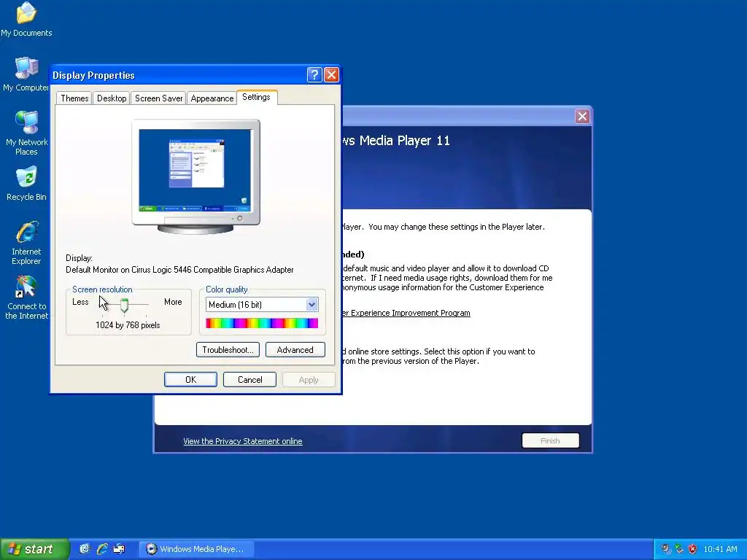
Task: Click the 'Less' label of resolution slider
Action: 80,302
